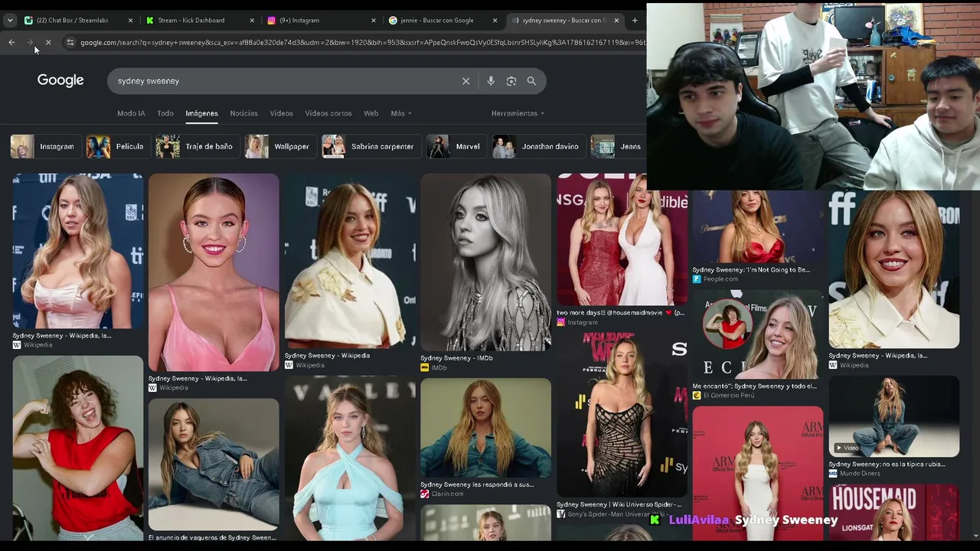Click the browser forward arrow
The height and width of the screenshot is (551, 980).
pyautogui.click(x=30, y=42)
